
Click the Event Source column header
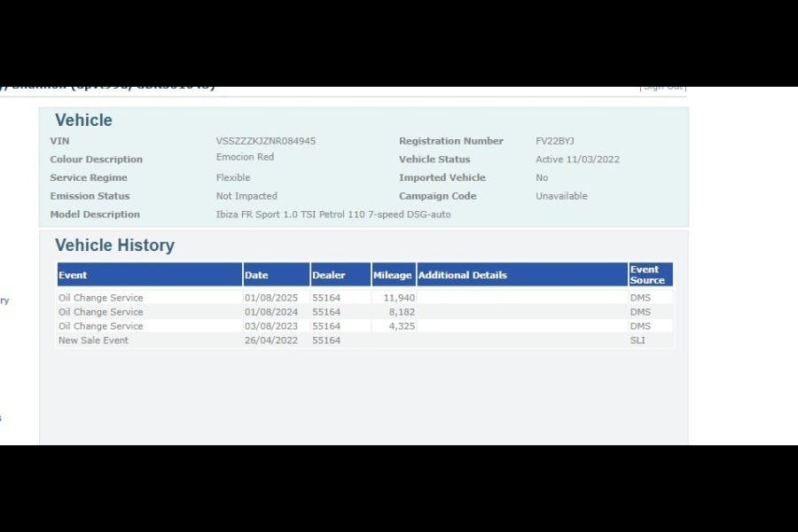(647, 274)
